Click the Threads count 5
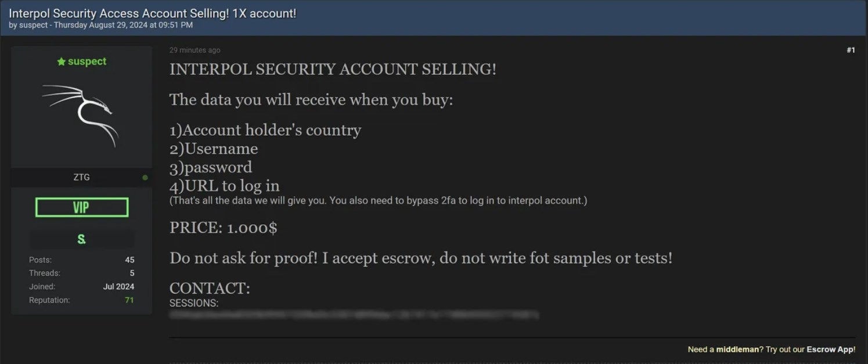 [x=132, y=273]
